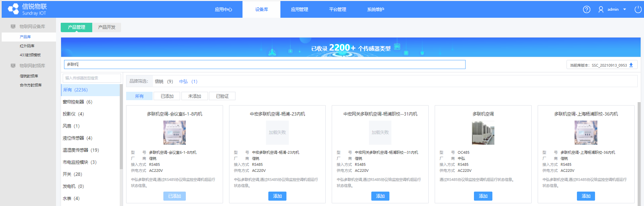This screenshot has height=206, width=644.
Task: Filter by brand 中弘 (1)
Action: (x=188, y=81)
